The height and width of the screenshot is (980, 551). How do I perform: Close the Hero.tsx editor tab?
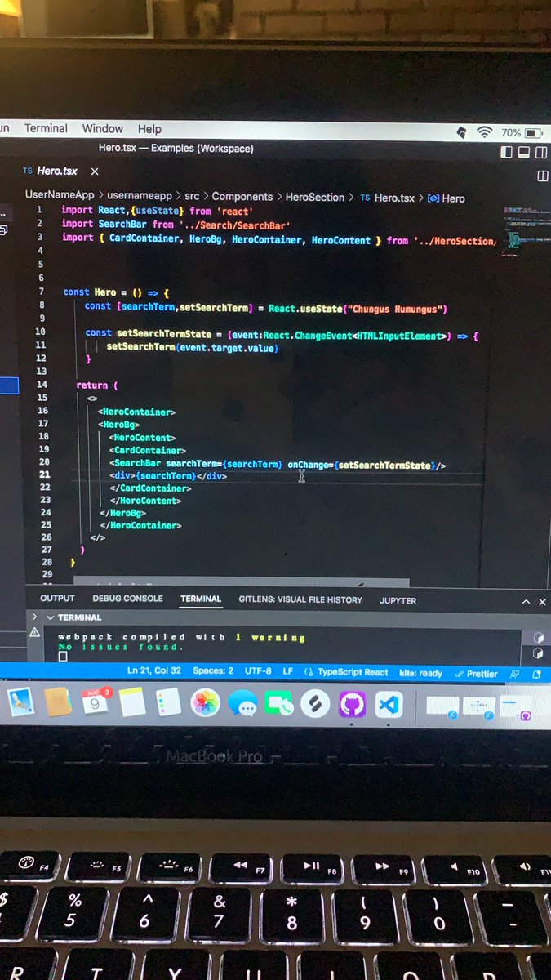95,171
